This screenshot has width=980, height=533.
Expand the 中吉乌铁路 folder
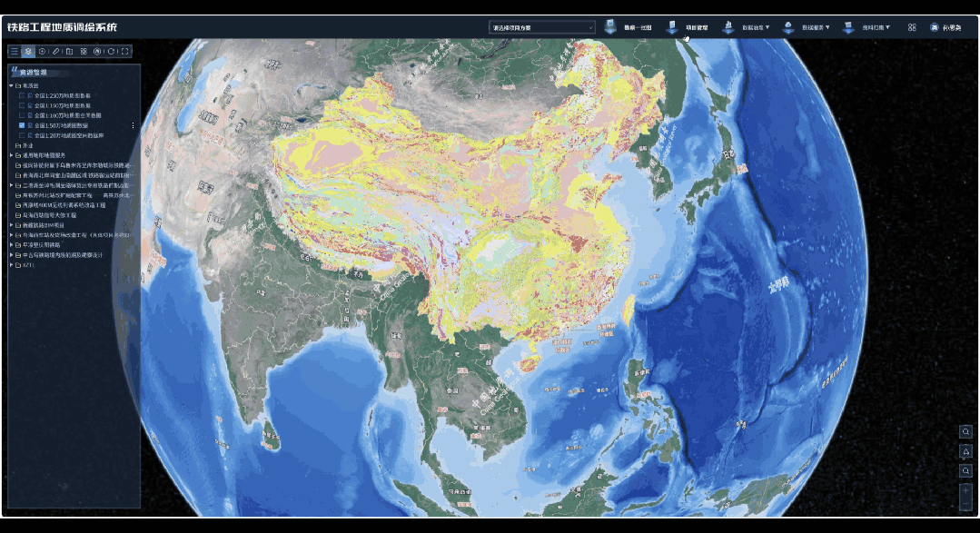pyautogui.click(x=11, y=255)
